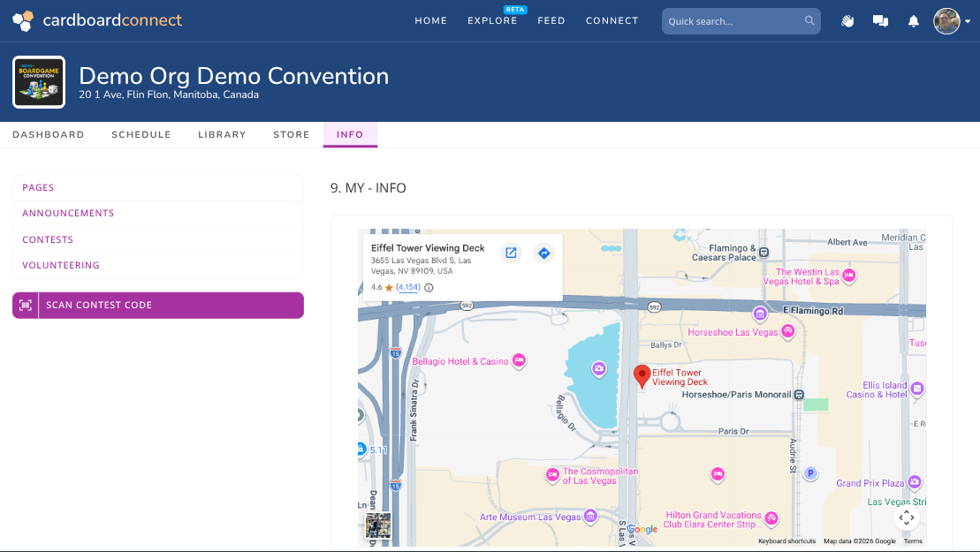Open FEED in top navigation

click(x=551, y=20)
